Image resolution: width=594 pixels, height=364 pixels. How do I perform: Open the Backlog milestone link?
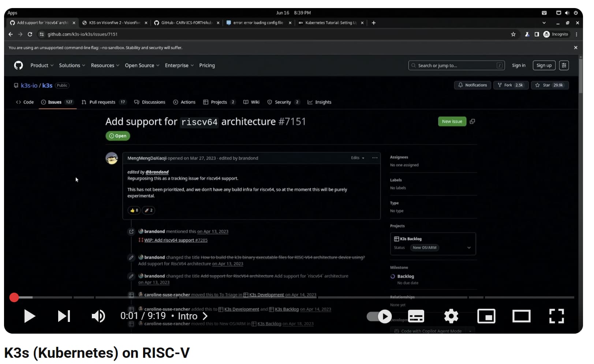click(406, 277)
